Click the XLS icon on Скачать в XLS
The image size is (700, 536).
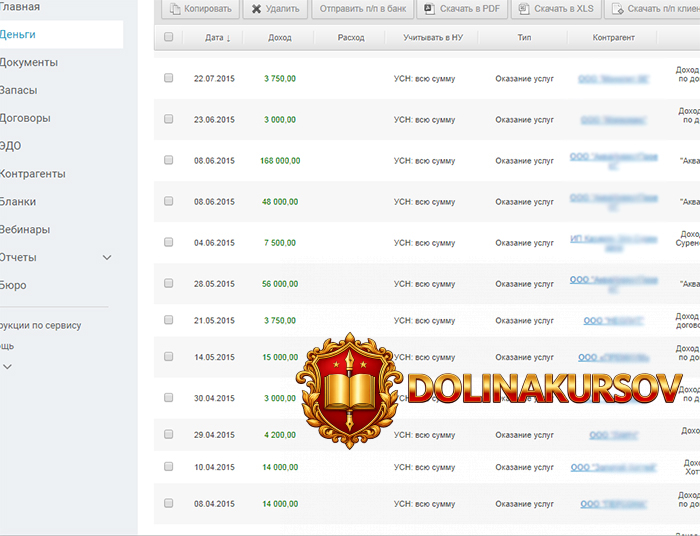(x=523, y=9)
